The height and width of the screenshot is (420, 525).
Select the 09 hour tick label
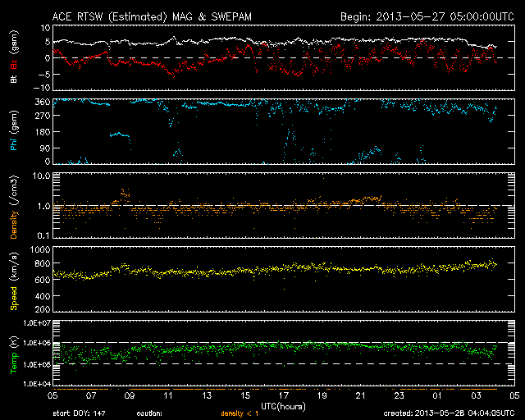128,395
